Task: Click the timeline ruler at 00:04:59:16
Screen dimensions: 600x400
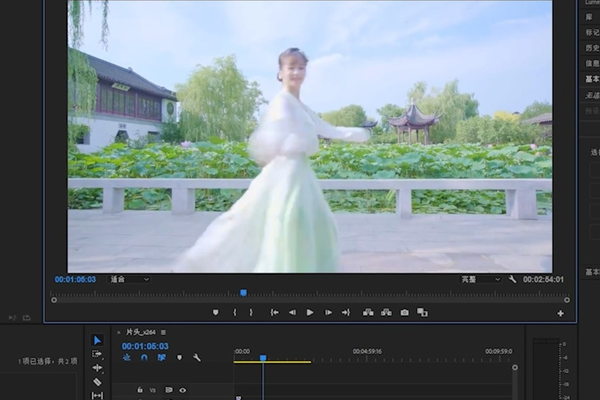Action: coord(367,351)
